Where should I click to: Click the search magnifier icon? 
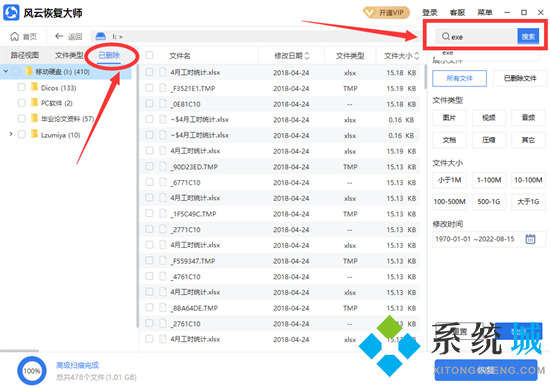[x=445, y=36]
